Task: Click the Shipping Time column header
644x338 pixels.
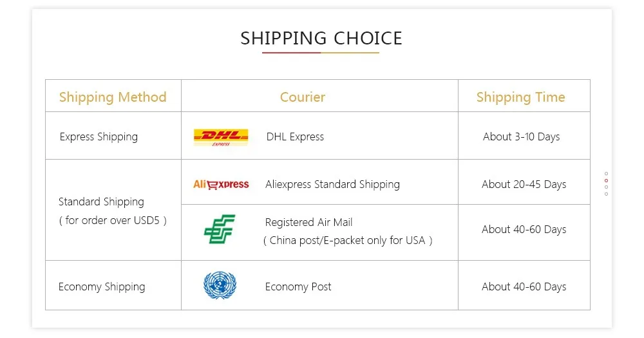Action: point(520,97)
